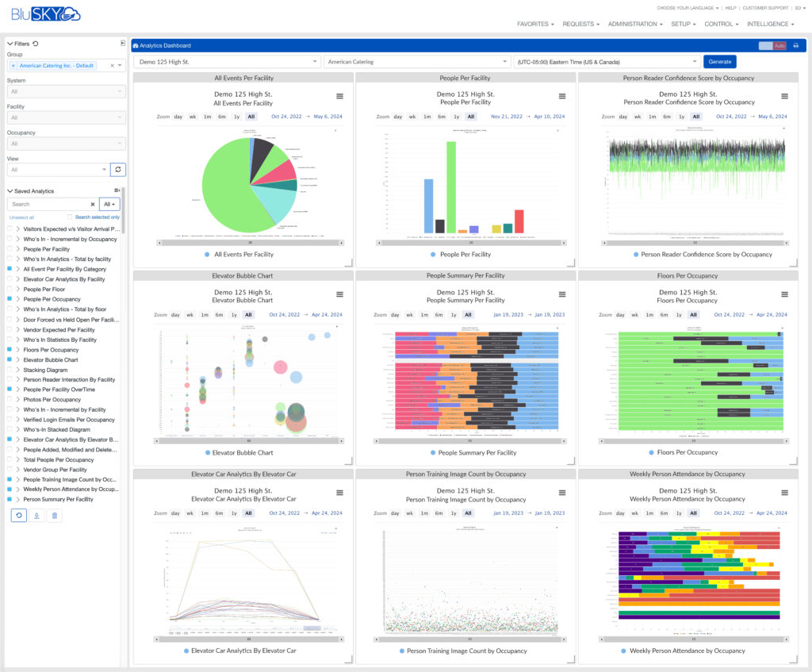Click the print icon in the Analytics Dashboard header
This screenshot has height=672, width=812.
click(796, 45)
